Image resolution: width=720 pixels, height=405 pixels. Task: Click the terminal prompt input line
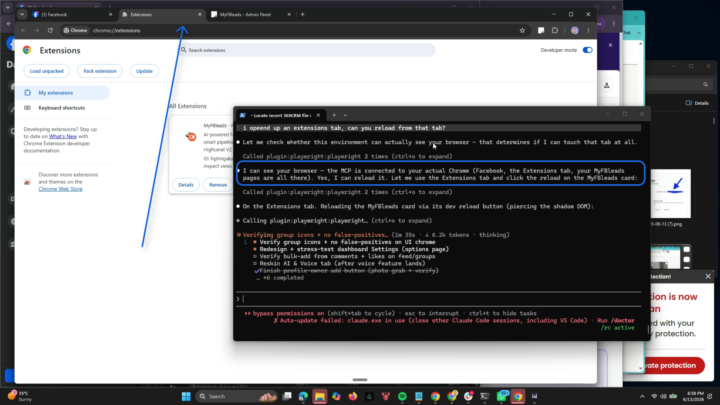(439, 299)
